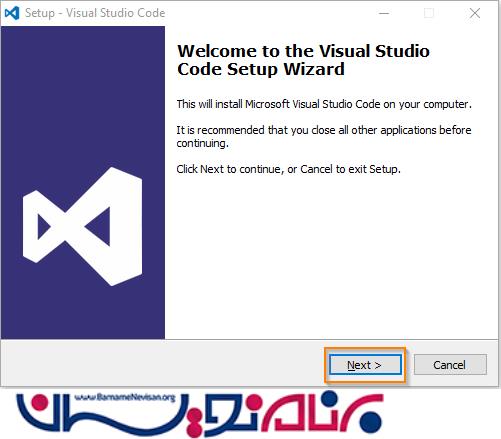
Task: Click the purple side banner background
Action: (82, 100)
